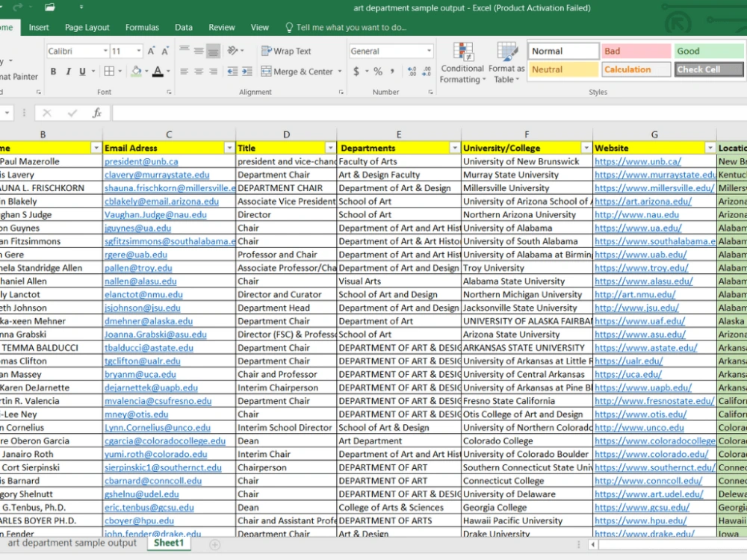Open the Email Adress column filter dropdown
747x560 pixels.
coord(229,148)
